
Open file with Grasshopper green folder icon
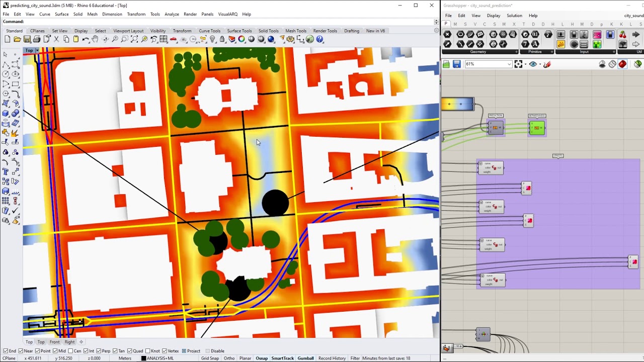(446, 64)
